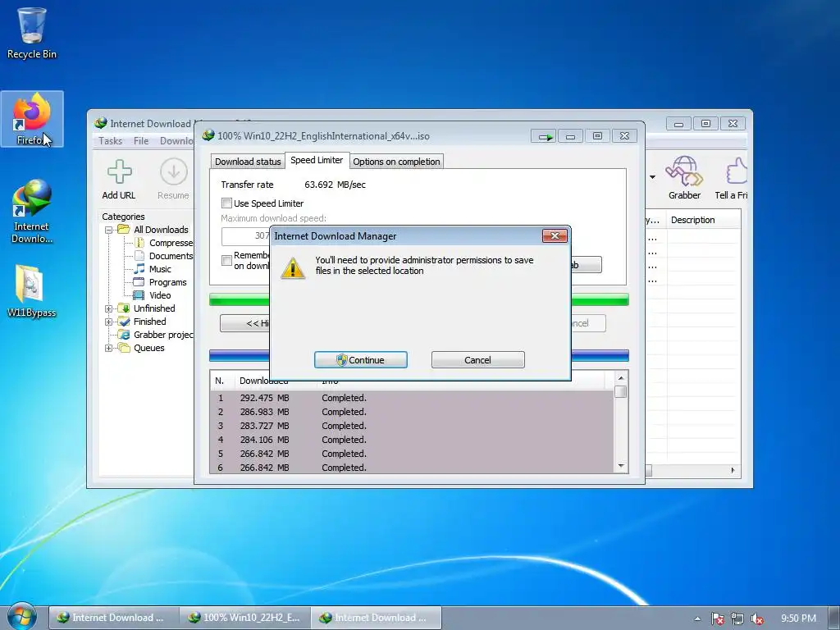
Task: Click the maximum download speed input field
Action: point(245,235)
